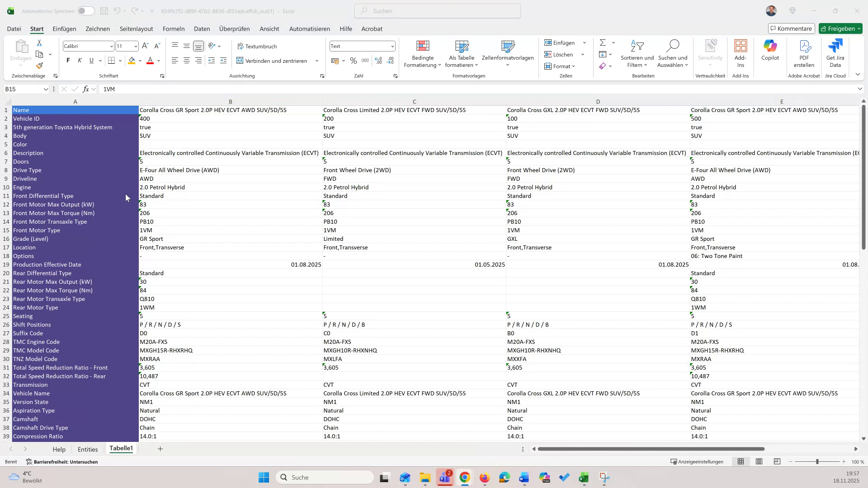This screenshot has width=868, height=488.
Task: Adjust the zoom slider in the status bar
Action: pos(817,461)
